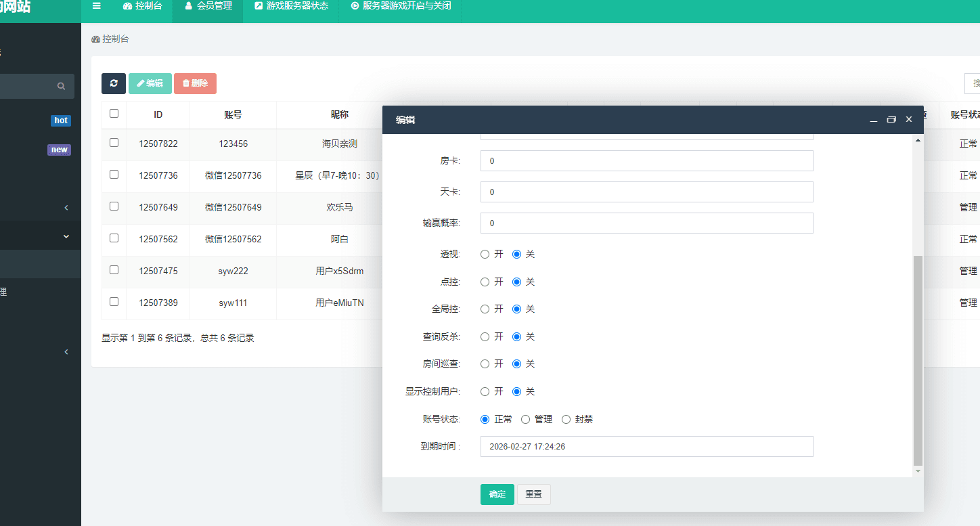Toggle the select-all checkbox in table header
The width and height of the screenshot is (980, 526).
click(114, 114)
